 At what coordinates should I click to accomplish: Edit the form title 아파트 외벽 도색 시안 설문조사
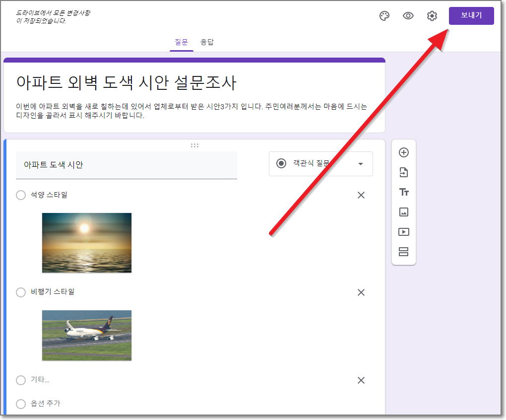coord(126,82)
